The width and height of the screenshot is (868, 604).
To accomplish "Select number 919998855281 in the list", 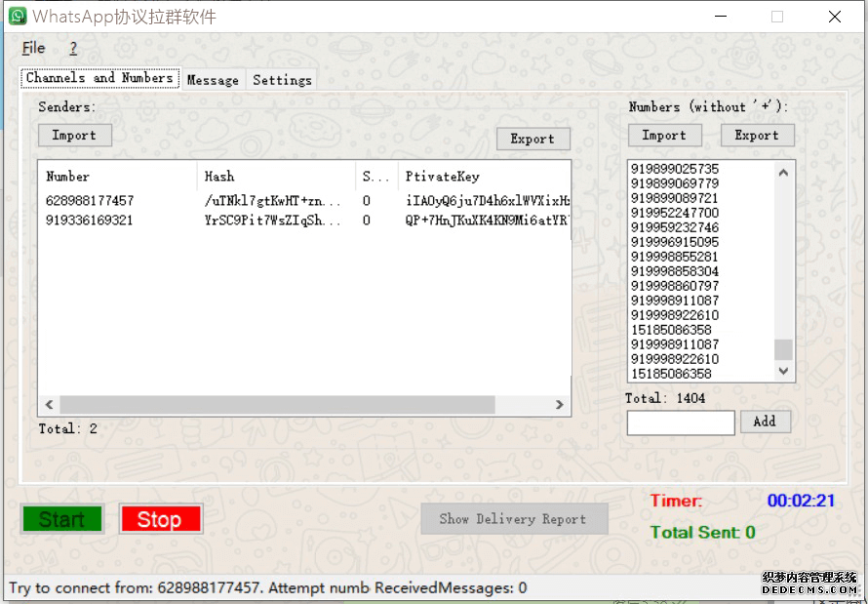I will 675,257.
